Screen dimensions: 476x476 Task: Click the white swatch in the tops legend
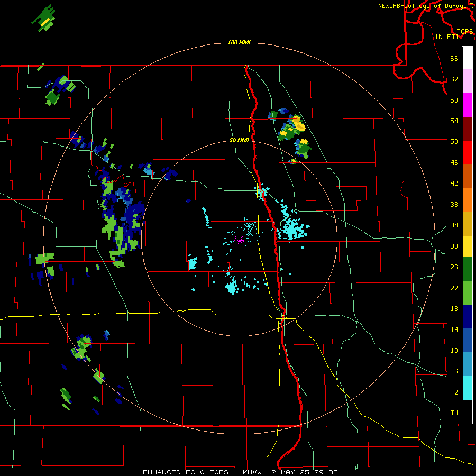pos(467,58)
